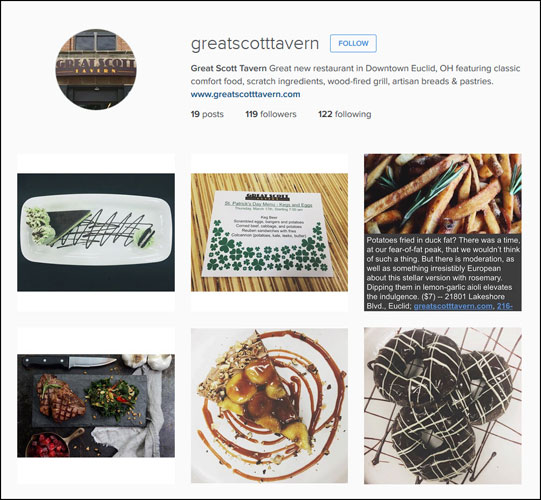
Task: Open the caramel banana pie slice post
Action: click(269, 405)
